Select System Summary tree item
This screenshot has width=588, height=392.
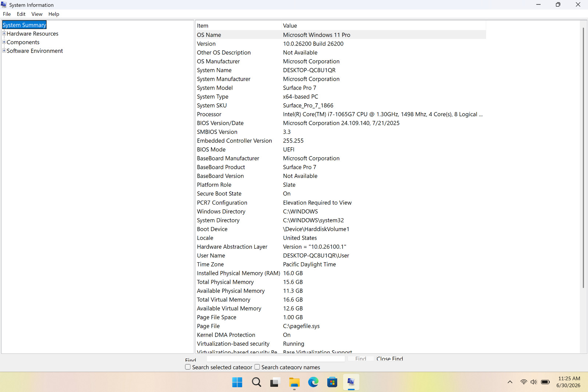(x=24, y=25)
